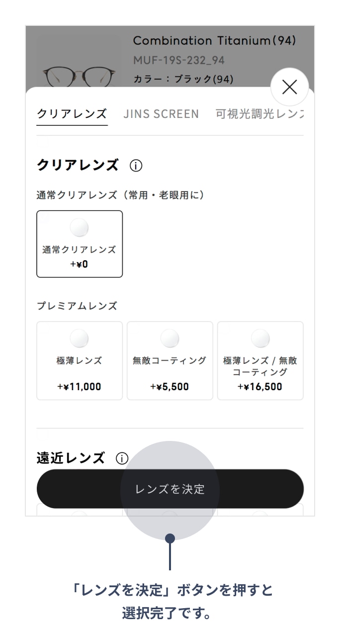Click lens icon in 極薄レンズ / 無敵コーティング card
Screen dimensions: 340x644
(x=260, y=339)
